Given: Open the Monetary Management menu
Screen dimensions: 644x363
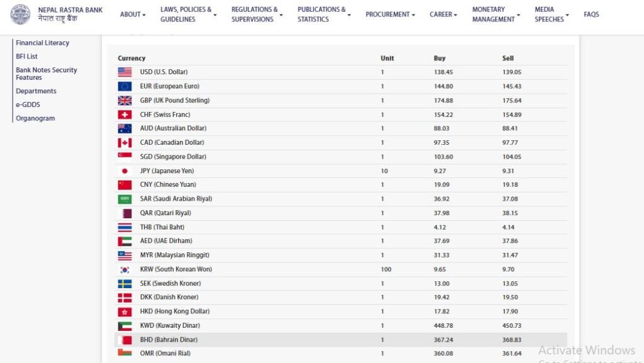Looking at the screenshot, I should [x=496, y=14].
